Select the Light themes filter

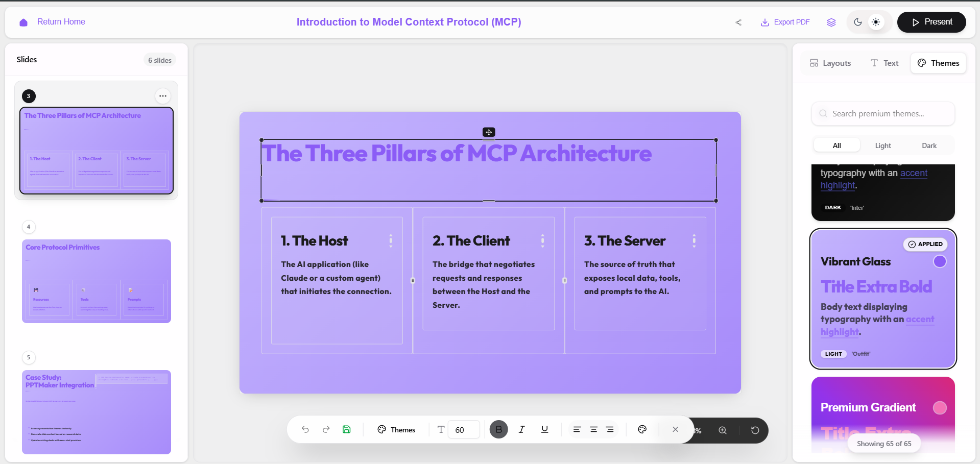[882, 145]
